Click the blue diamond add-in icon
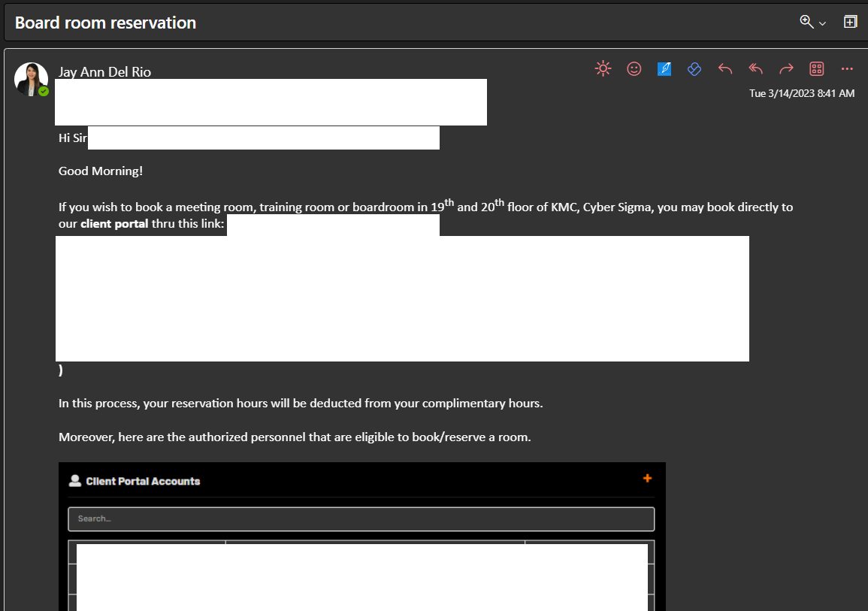 point(694,68)
